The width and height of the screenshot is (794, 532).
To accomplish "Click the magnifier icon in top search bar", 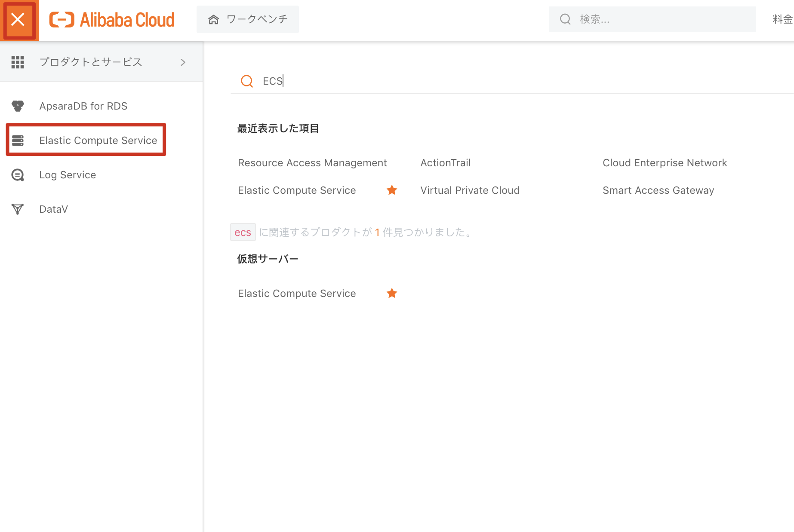I will point(565,19).
